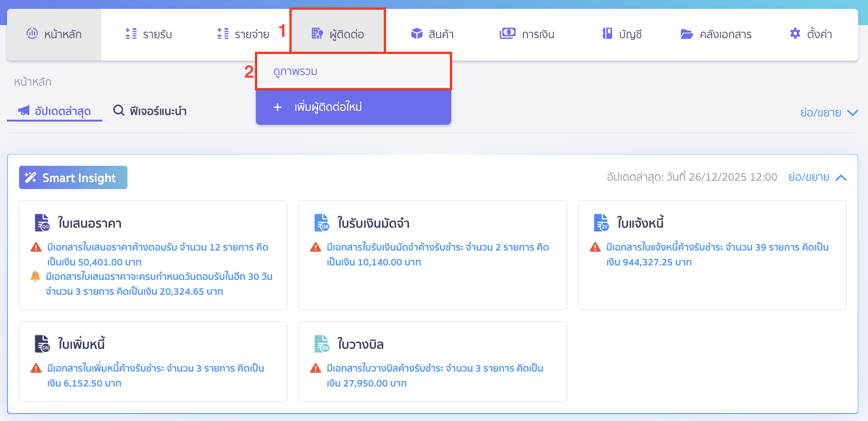Collapse the Smart Insight panel chevron

pos(841,177)
